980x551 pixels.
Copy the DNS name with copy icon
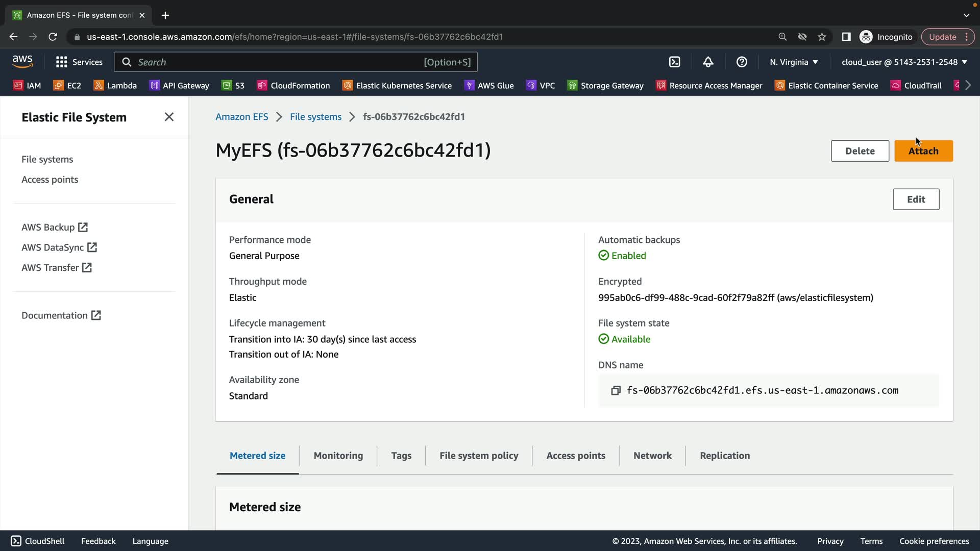point(616,390)
